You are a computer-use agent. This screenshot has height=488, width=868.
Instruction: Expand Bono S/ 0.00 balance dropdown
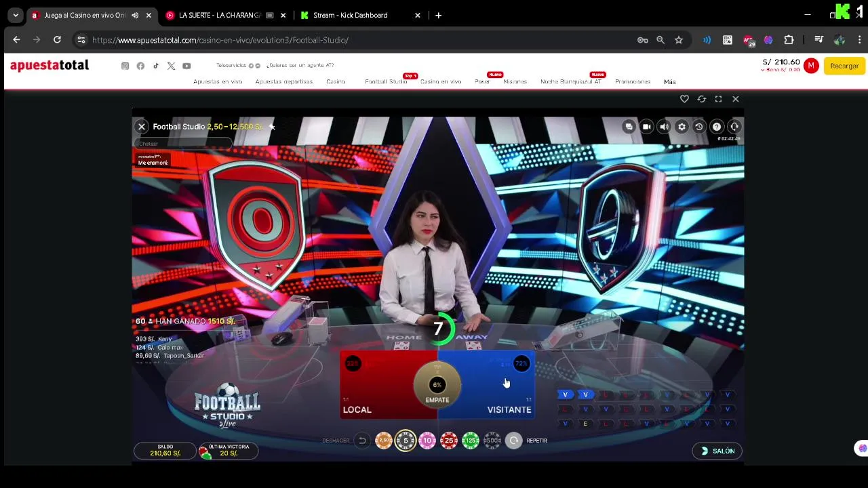pos(780,70)
